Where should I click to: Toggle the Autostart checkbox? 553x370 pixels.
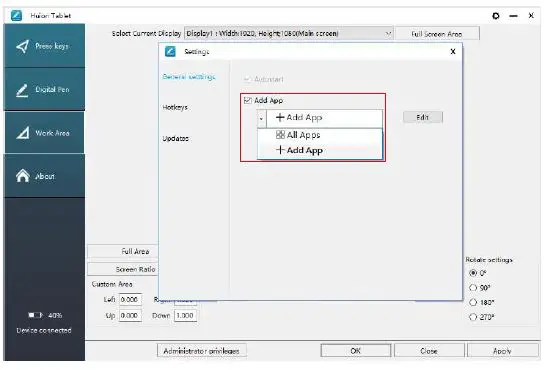(x=248, y=79)
